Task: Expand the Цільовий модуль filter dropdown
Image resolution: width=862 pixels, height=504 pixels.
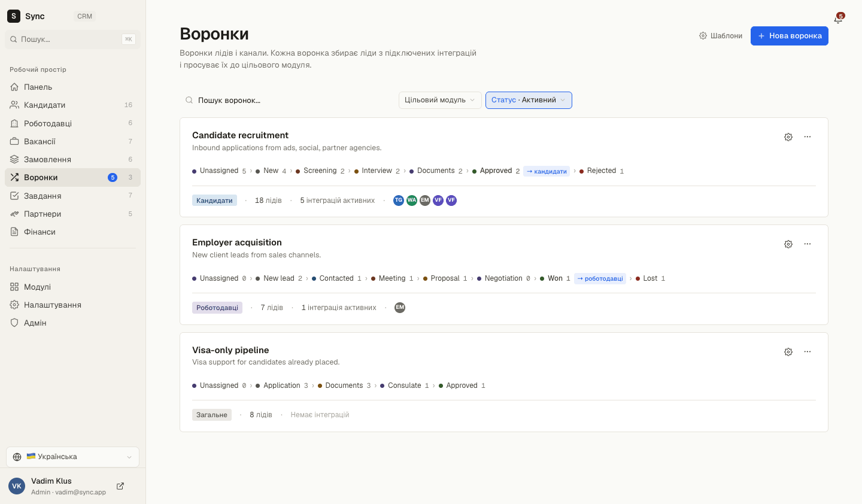Action: 440,101
